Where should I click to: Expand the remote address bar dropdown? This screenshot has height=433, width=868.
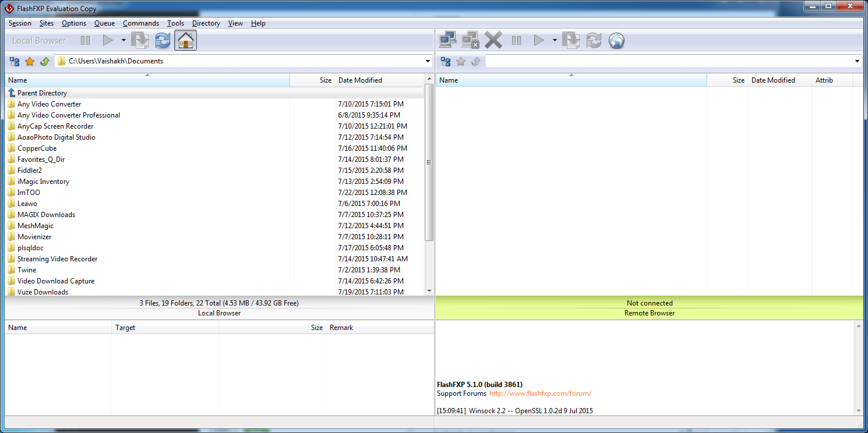click(x=857, y=61)
